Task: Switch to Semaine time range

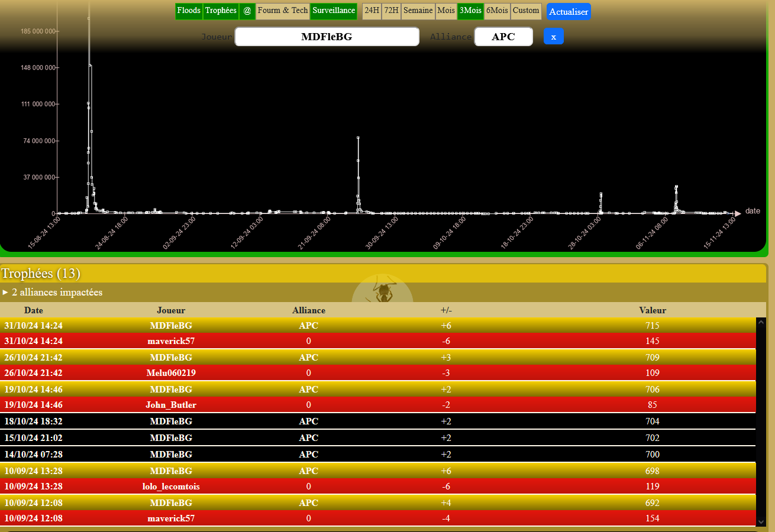Action: coord(418,11)
